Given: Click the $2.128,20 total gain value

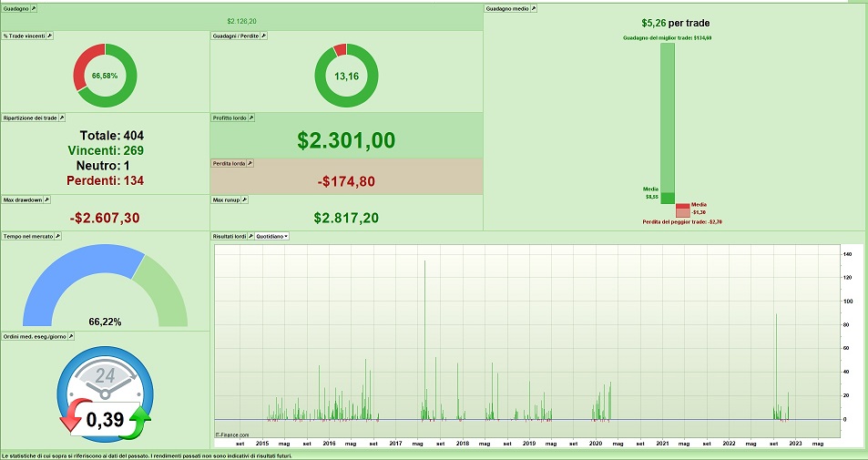Looking at the screenshot, I should coord(242,22).
